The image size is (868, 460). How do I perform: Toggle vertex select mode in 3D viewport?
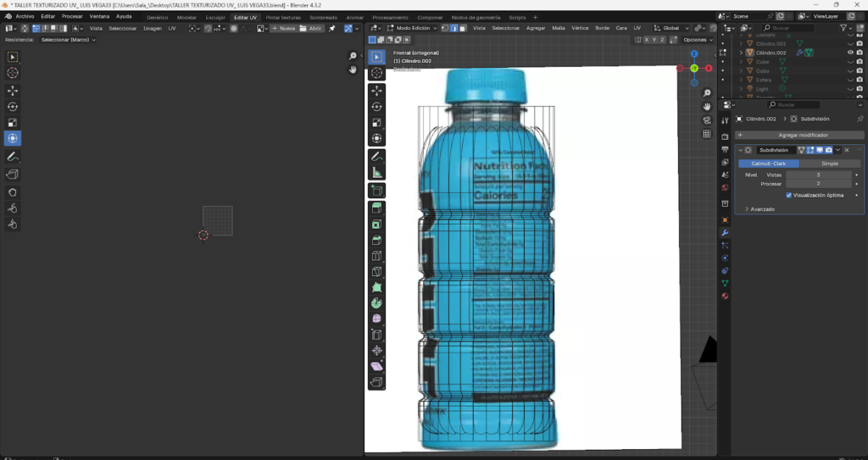444,28
